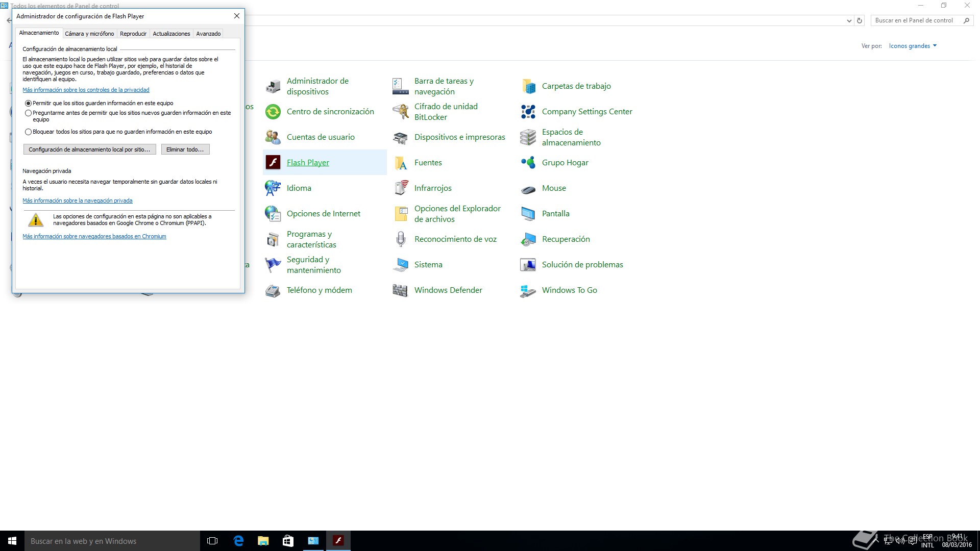Expand the 'Iconos grandes' view dropdown
Screen dimensions: 980x551
tap(913, 46)
